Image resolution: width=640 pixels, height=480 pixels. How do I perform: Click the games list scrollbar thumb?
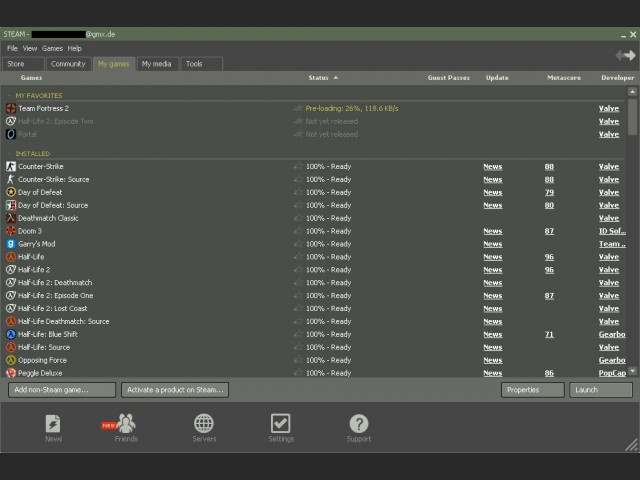coord(632,116)
